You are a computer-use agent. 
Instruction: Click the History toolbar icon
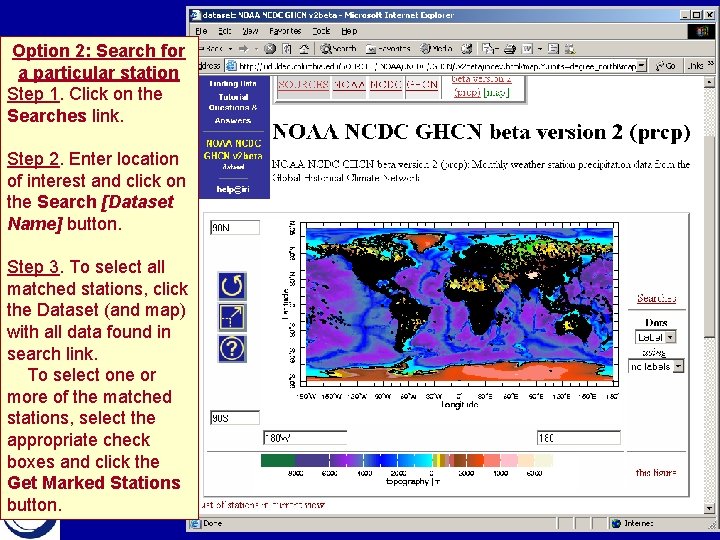(x=467, y=49)
